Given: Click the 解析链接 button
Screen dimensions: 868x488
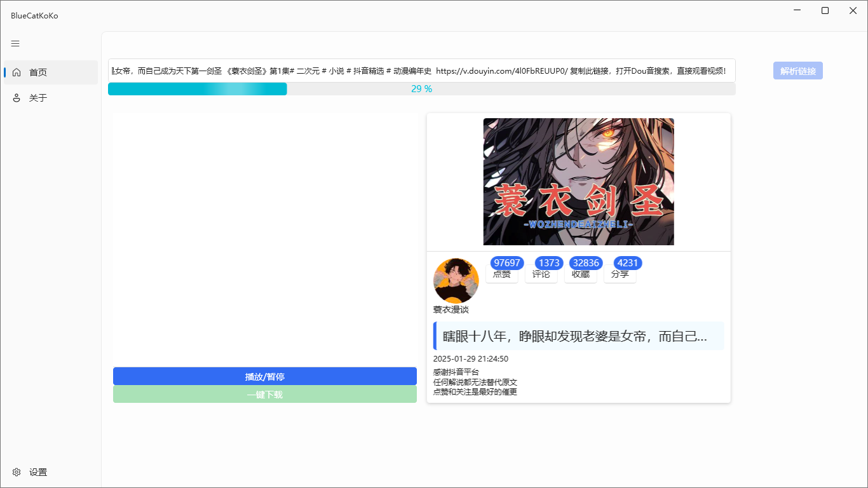Looking at the screenshot, I should coord(798,71).
